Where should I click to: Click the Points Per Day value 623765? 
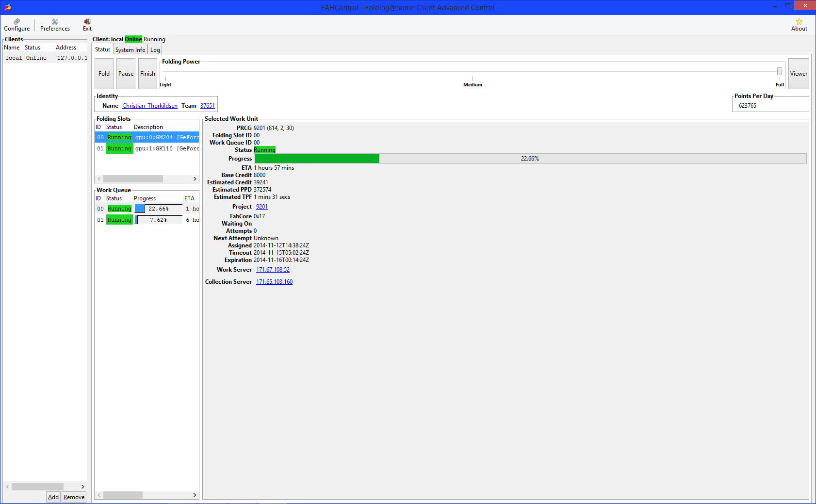748,106
